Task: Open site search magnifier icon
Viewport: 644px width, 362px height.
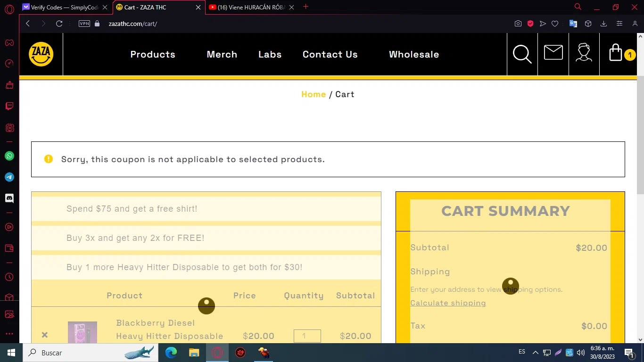Action: 522,54
